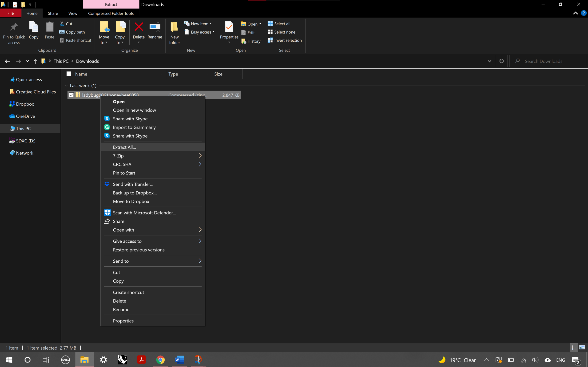Select This PC in navigation pane
Viewport: 588px width, 367px height.
(30, 128)
